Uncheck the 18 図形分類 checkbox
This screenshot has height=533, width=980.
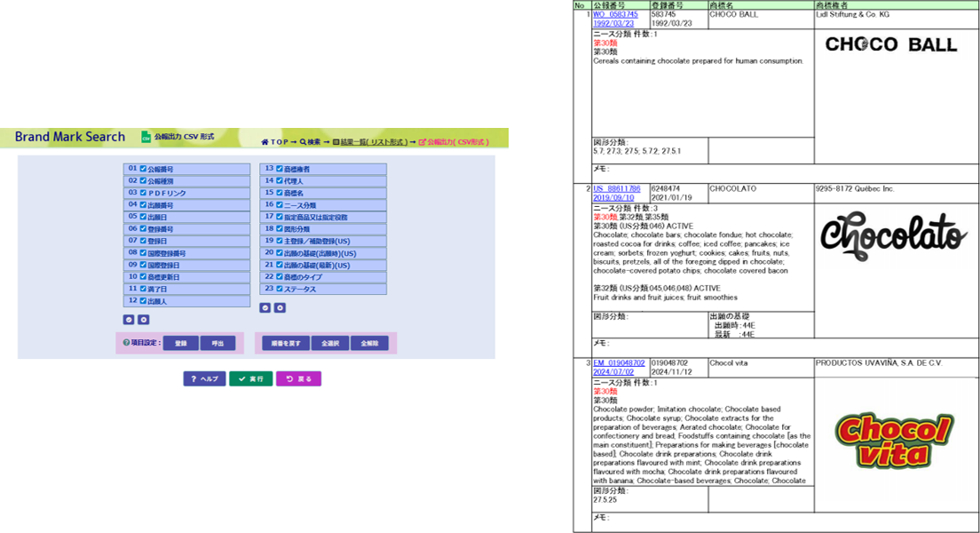coord(280,229)
